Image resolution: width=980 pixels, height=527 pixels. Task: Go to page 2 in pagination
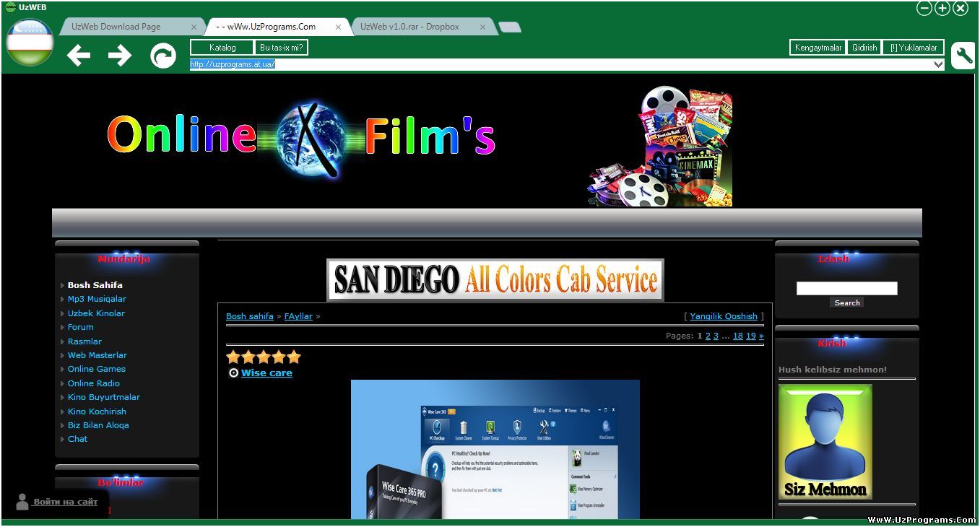click(x=708, y=336)
